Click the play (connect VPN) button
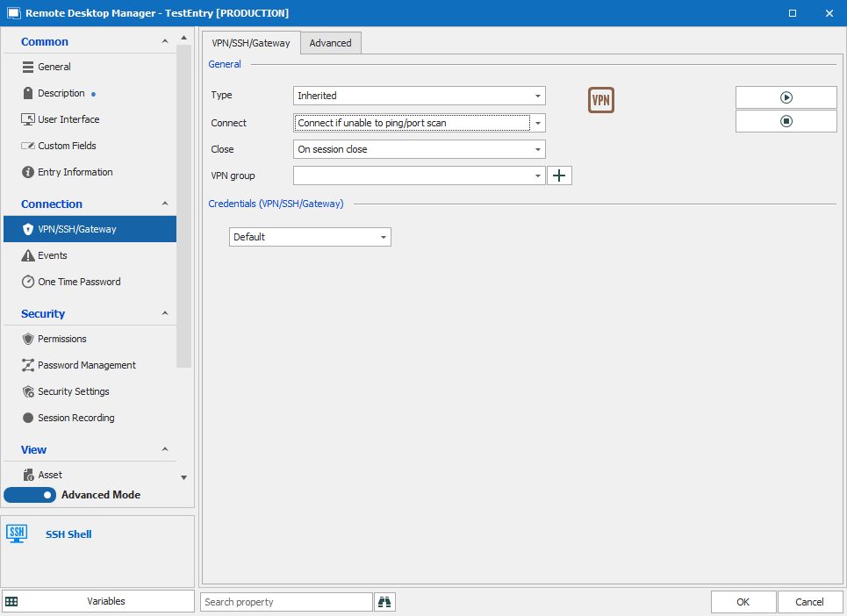Screen dimensions: 847x616 click(x=786, y=97)
